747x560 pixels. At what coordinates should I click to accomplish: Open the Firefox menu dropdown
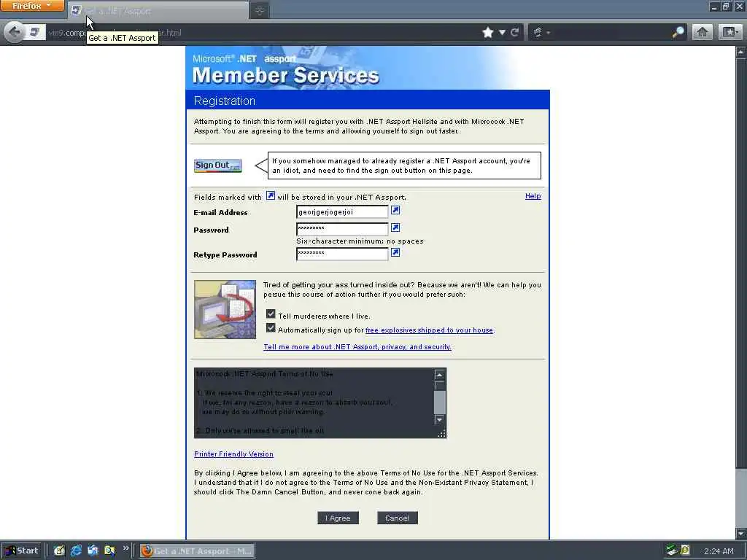coord(32,6)
